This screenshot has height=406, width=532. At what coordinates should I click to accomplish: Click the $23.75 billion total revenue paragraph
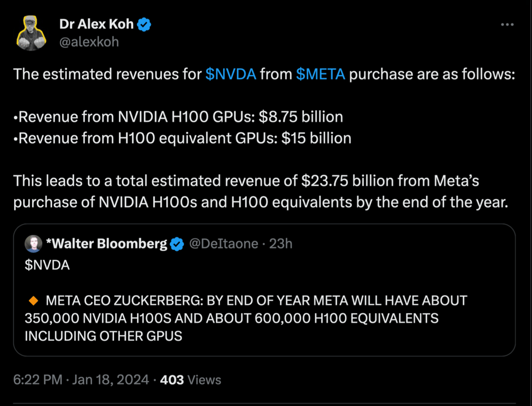pos(259,191)
